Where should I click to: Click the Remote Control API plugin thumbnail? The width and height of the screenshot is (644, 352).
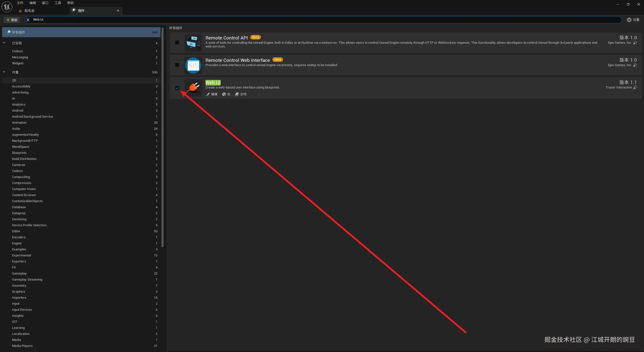[x=193, y=43]
